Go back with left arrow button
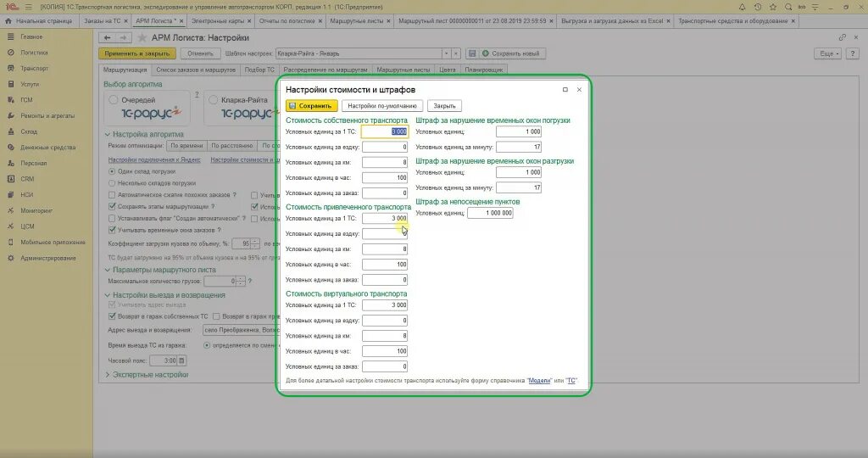Image resolution: width=868 pixels, height=458 pixels. tap(108, 37)
